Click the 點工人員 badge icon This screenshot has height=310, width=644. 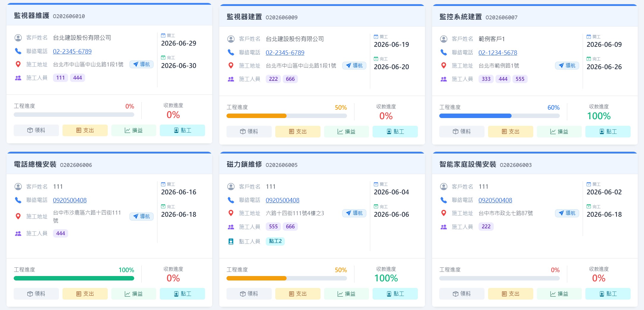[231, 241]
